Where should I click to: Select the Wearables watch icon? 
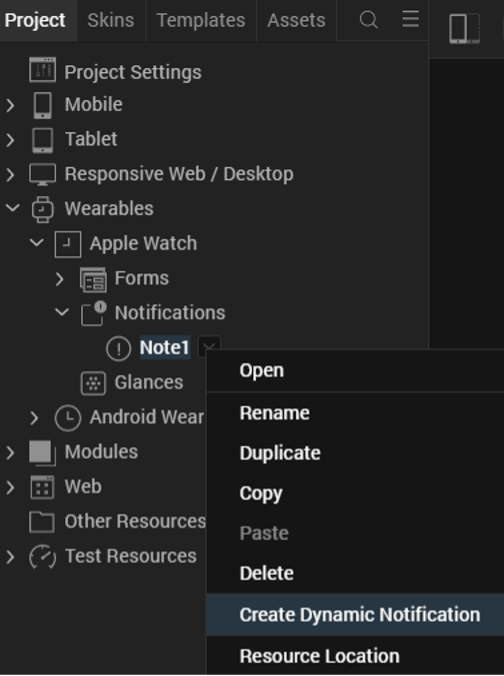pyautogui.click(x=42, y=210)
